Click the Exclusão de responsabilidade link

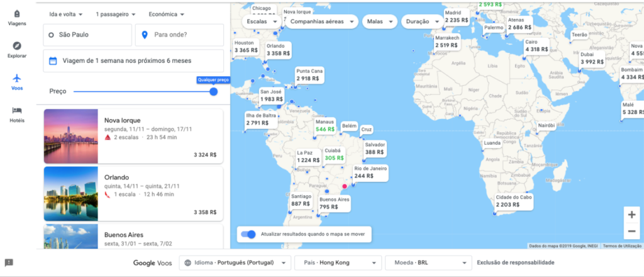(516, 263)
